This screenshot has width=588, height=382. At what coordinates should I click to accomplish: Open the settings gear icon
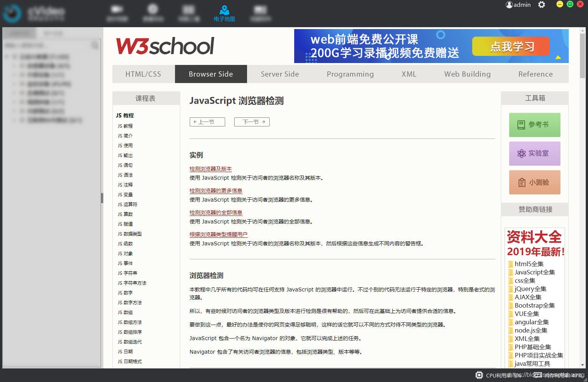coord(542,5)
